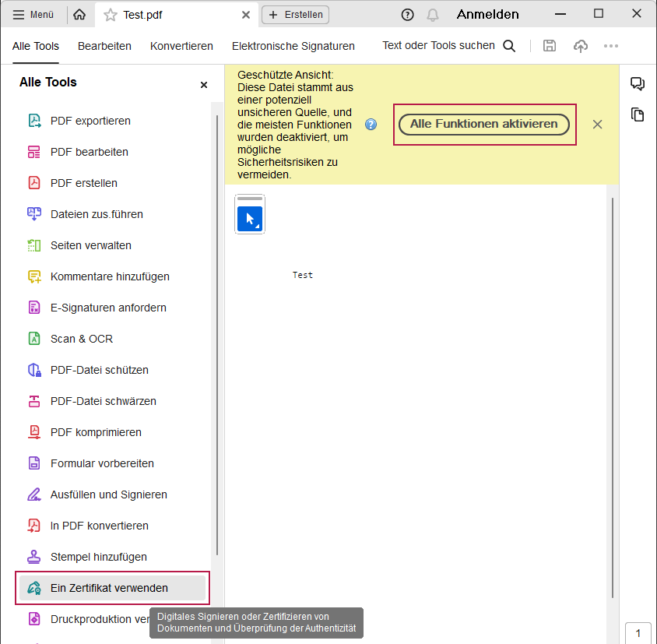Switch to the Bearbeiten tab
Viewport: 657px width, 644px height.
coord(104,46)
